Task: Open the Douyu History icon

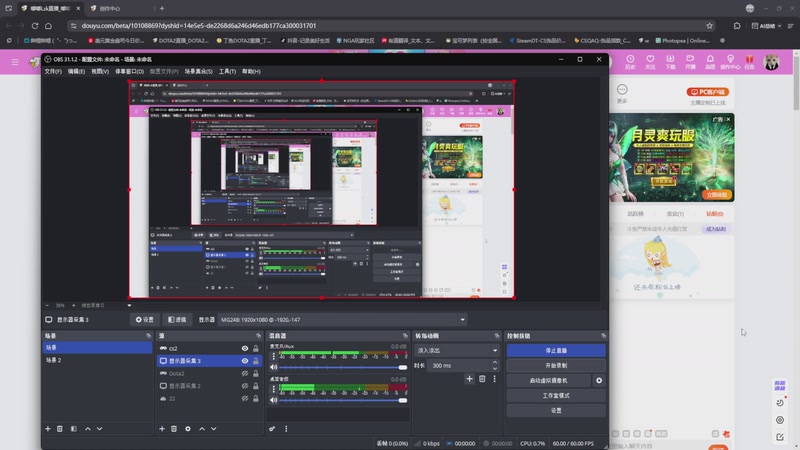Action: coord(630,62)
